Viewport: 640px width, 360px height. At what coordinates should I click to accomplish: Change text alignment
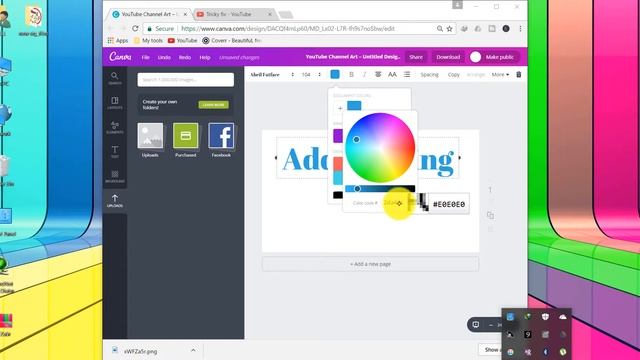(x=378, y=74)
